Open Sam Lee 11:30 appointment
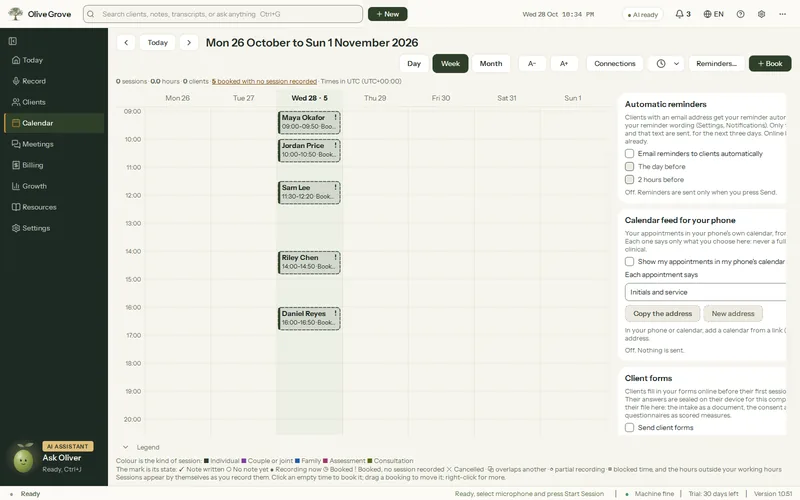 click(309, 192)
